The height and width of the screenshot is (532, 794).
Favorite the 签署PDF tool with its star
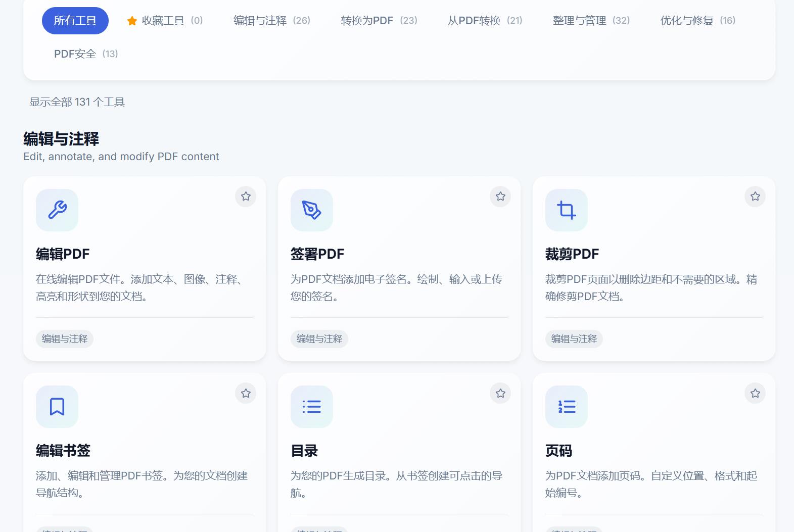tap(500, 197)
